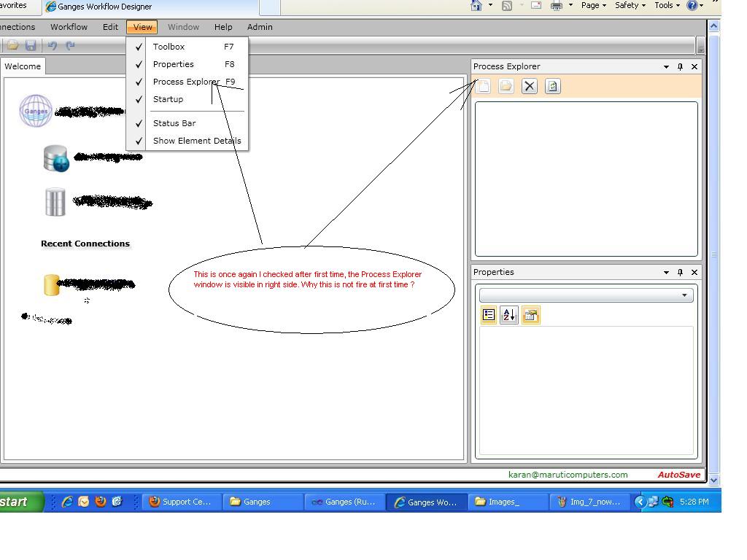Click browser RSS feeds icon

pos(507,6)
